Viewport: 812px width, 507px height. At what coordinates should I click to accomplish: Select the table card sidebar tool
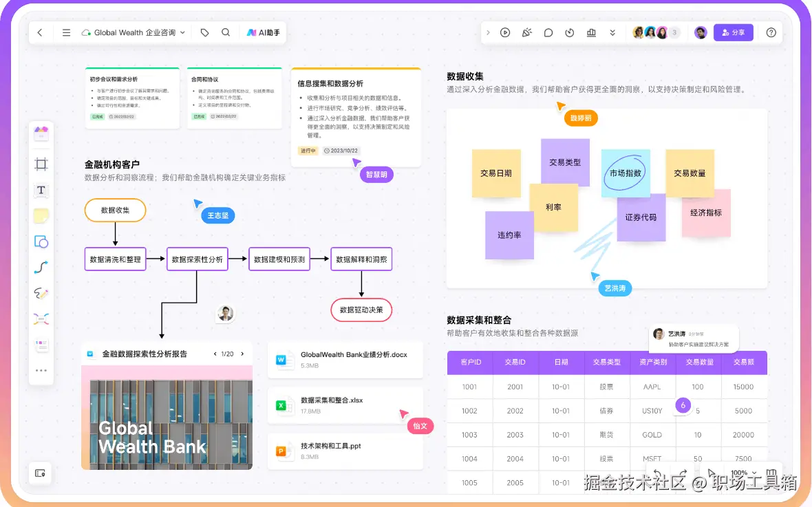point(41,345)
